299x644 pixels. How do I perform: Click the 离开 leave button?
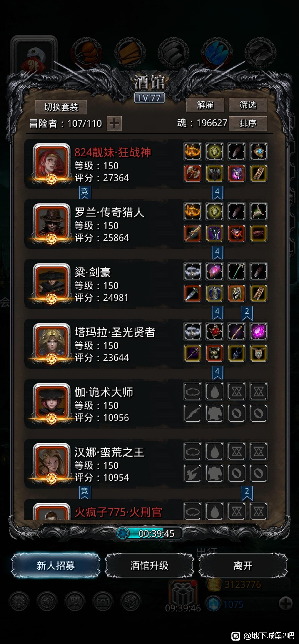click(243, 566)
